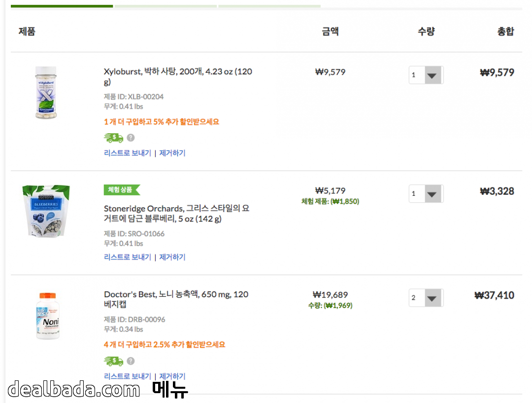This screenshot has width=532, height=403.
Task: Click the green 체험 상품 badge
Action: point(121,190)
